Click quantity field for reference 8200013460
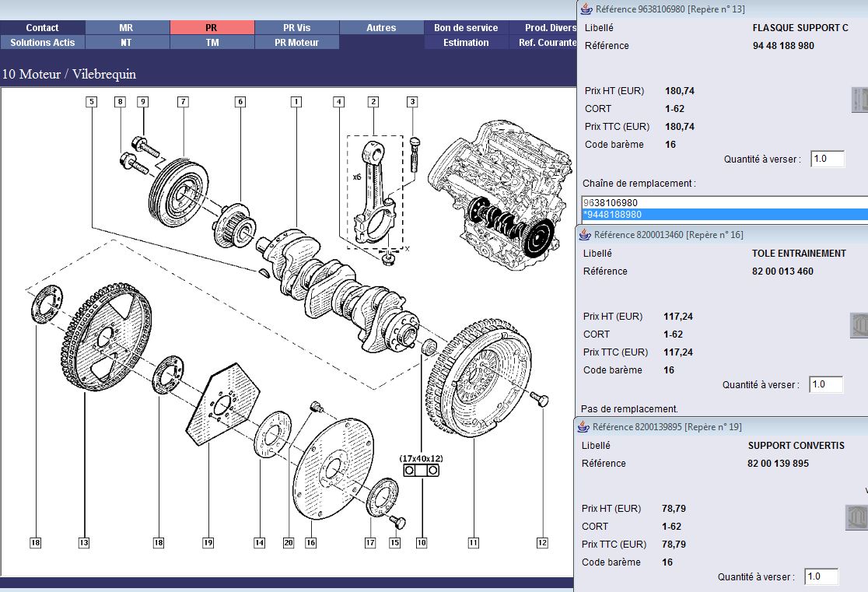The height and width of the screenshot is (592, 868). [826, 384]
